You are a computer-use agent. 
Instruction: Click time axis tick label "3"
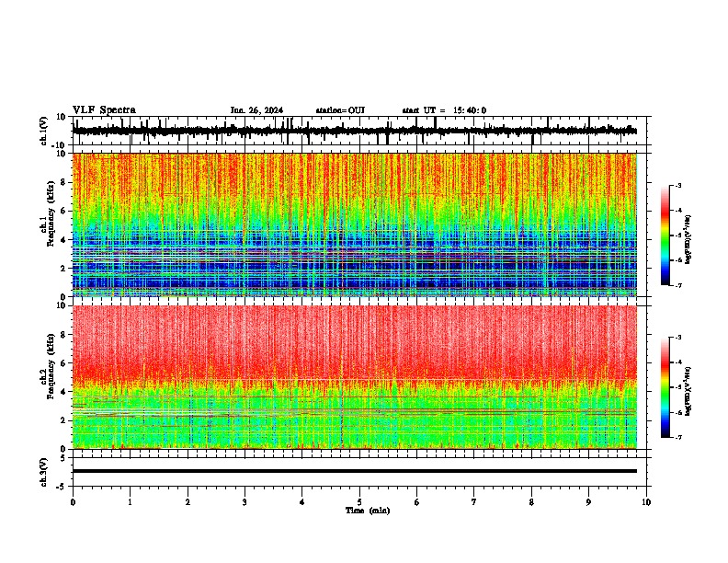245,502
